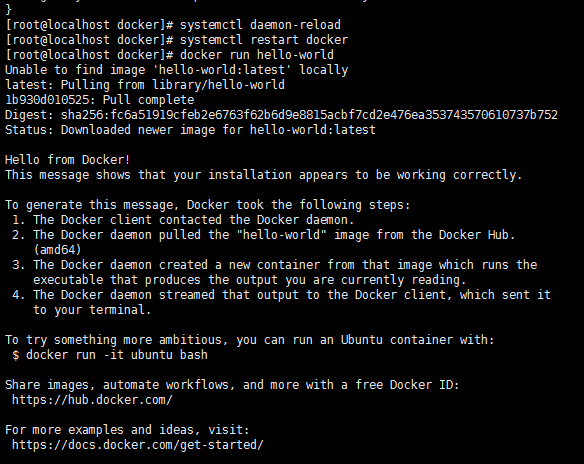
Task: Click the https://hub.docker.com/ URL
Action: pyautogui.click(x=92, y=400)
